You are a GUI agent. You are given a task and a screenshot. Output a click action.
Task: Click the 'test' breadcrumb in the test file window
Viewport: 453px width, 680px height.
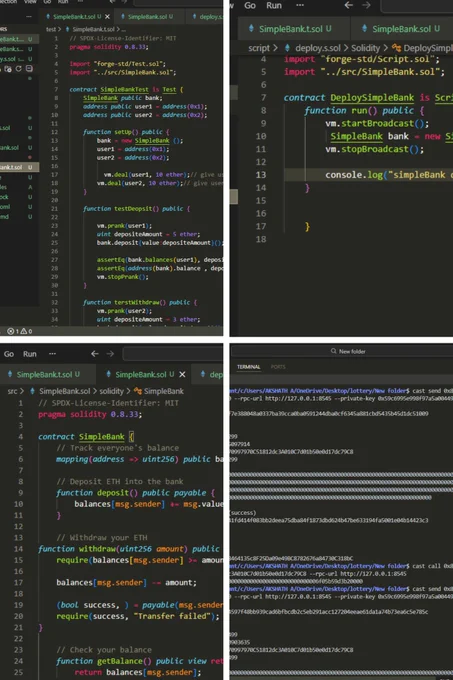[x=51, y=29]
